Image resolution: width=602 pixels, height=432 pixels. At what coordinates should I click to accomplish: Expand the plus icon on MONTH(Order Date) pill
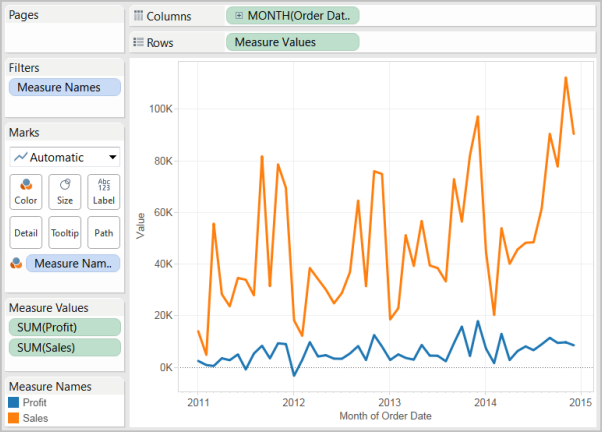click(238, 16)
